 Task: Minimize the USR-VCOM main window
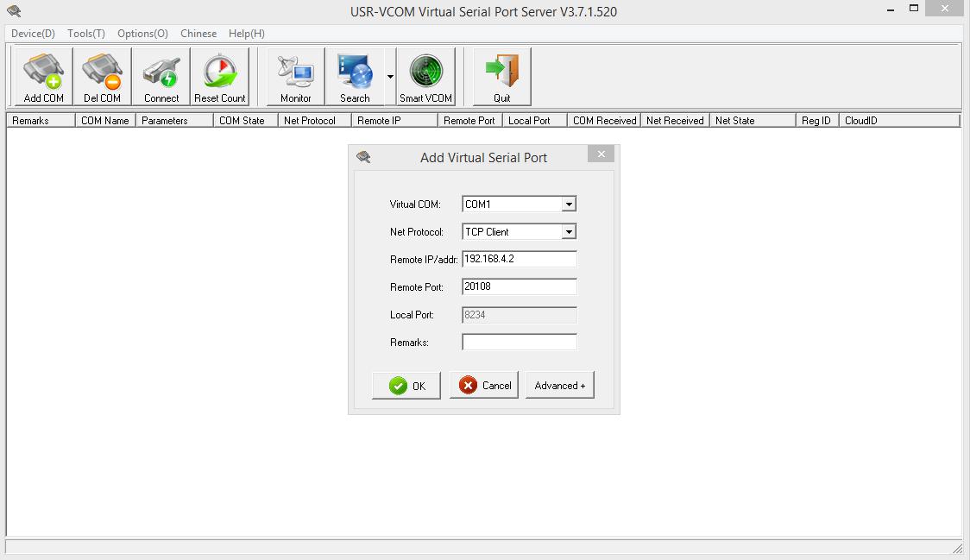(x=891, y=9)
